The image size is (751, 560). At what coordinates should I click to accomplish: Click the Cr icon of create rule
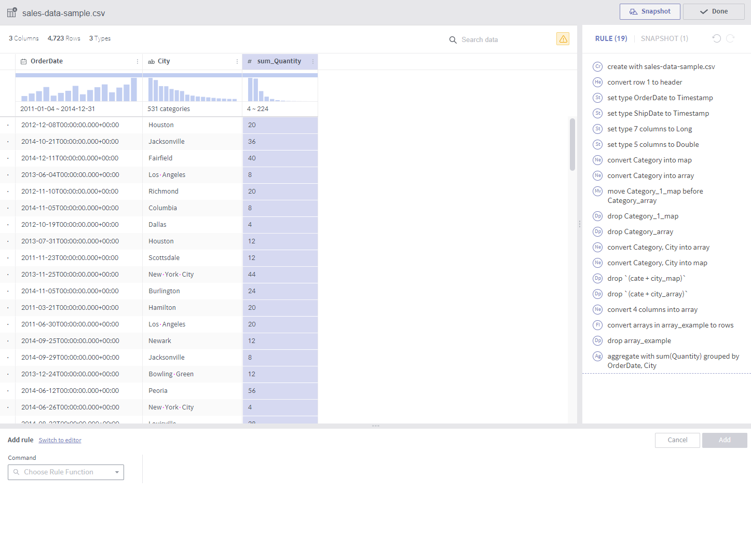[x=598, y=66]
